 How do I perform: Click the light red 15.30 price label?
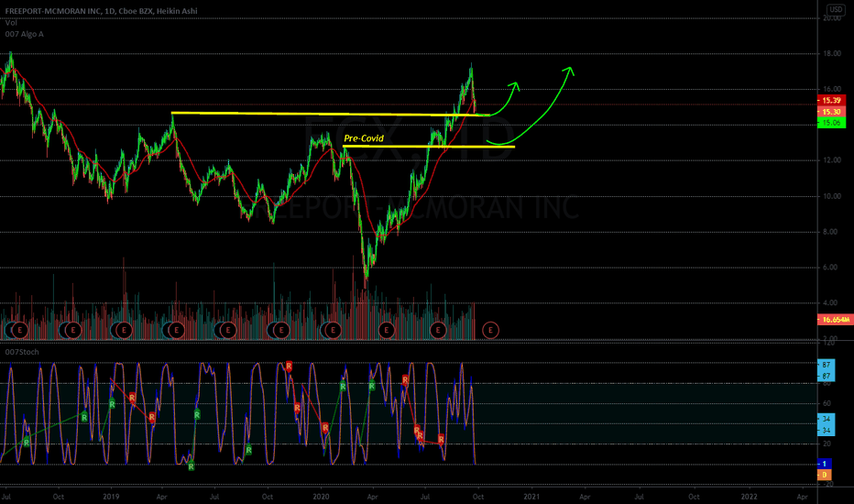point(831,112)
